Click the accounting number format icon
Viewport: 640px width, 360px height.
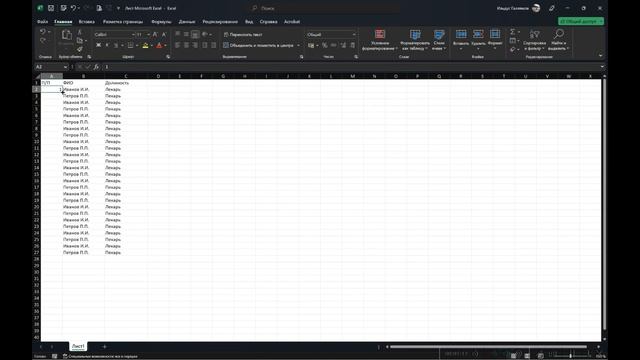[x=311, y=45]
